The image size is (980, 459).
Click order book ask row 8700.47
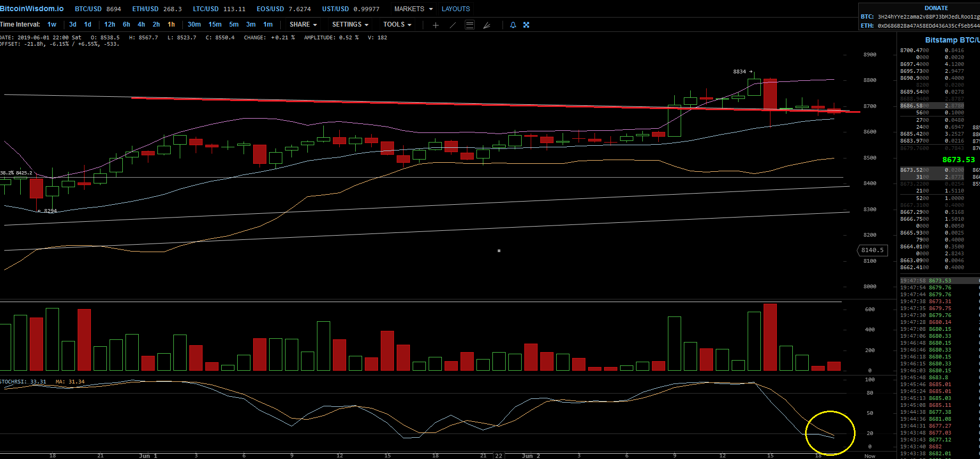click(x=932, y=51)
